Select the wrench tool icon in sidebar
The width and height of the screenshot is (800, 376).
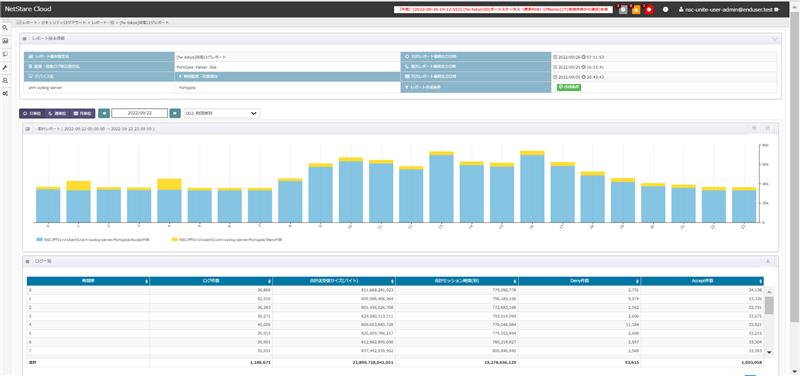click(5, 67)
